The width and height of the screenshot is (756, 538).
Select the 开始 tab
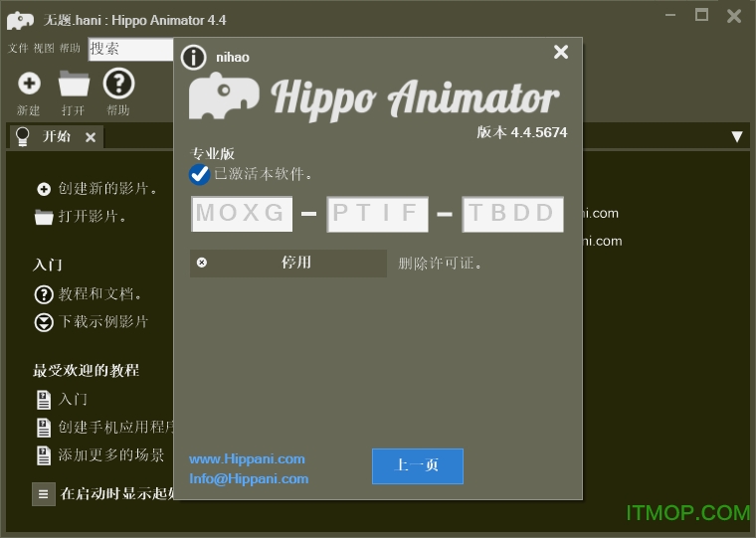[57, 136]
